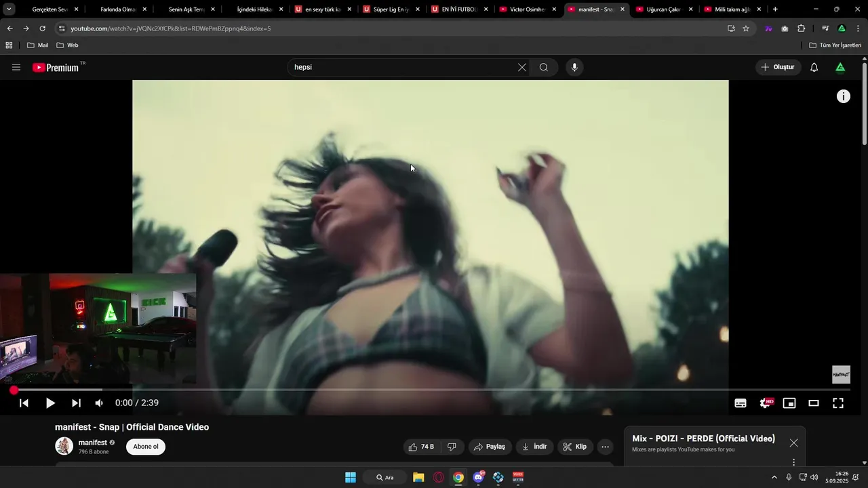Image resolution: width=868 pixels, height=488 pixels.
Task: Switch to the Victor Osimhen tab
Action: [527, 9]
